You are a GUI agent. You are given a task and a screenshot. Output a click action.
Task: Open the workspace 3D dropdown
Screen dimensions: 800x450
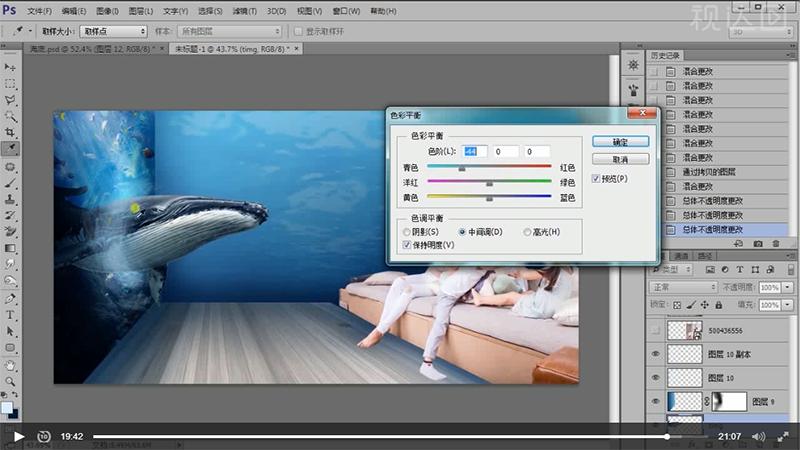761,32
